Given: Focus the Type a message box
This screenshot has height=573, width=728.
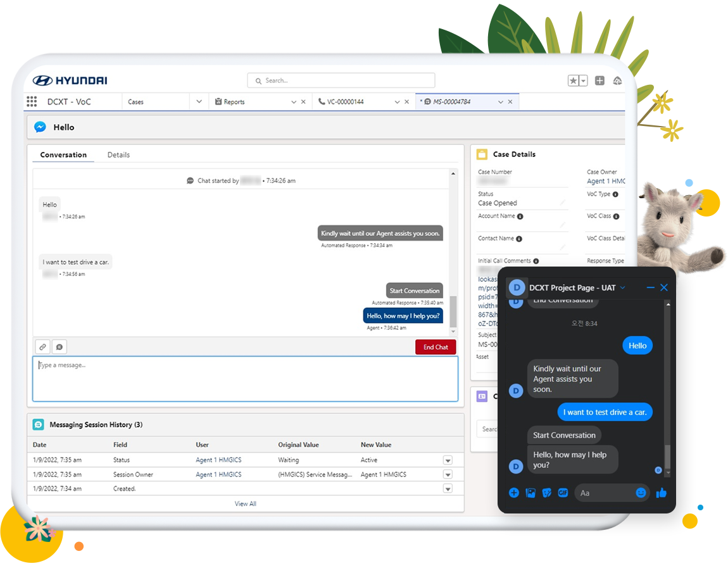Looking at the screenshot, I should [x=245, y=379].
